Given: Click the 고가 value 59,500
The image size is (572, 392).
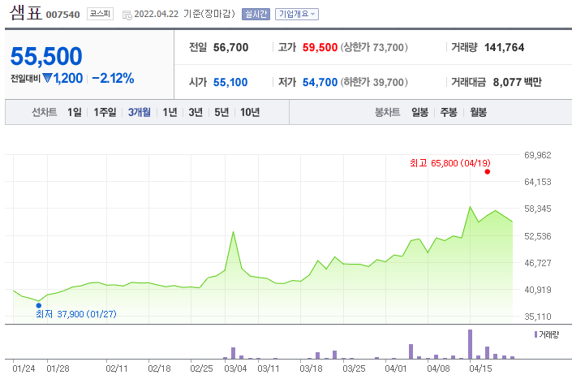Looking at the screenshot, I should 320,47.
